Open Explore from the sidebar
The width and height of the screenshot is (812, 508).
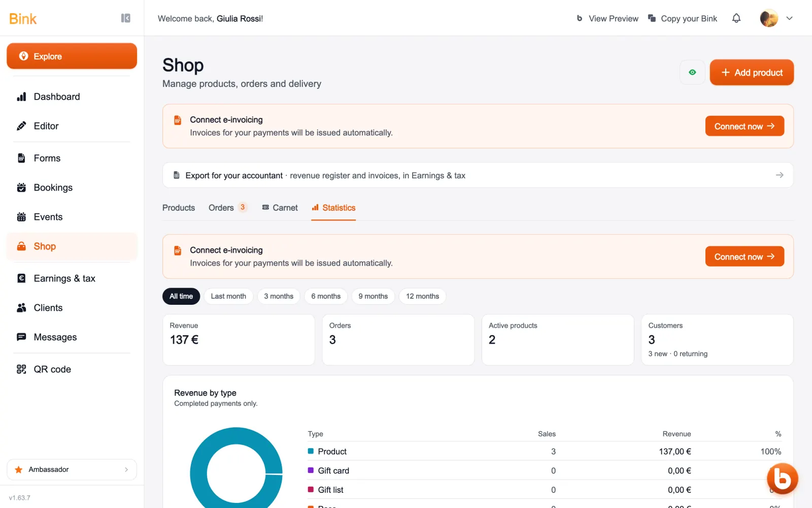pyautogui.click(x=72, y=56)
